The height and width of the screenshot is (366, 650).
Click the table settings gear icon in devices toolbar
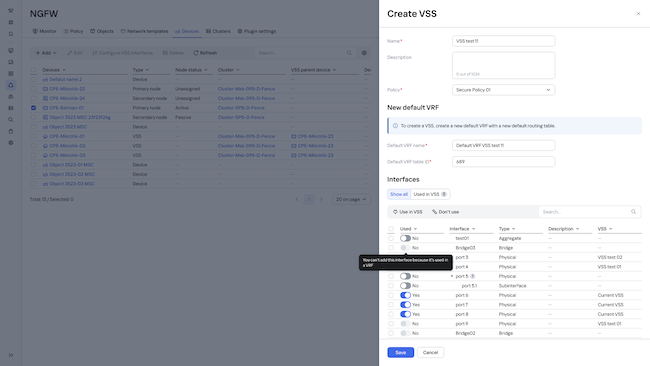364,53
